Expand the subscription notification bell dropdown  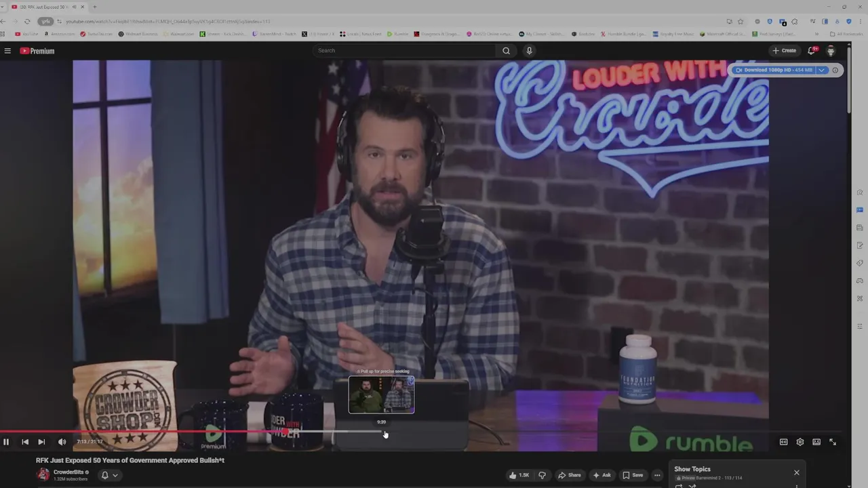(109, 475)
